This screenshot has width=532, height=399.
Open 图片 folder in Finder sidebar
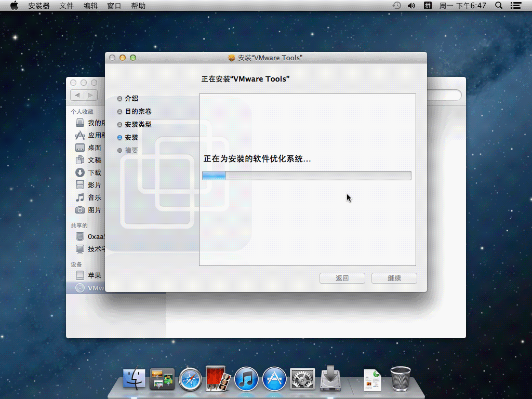(88, 210)
